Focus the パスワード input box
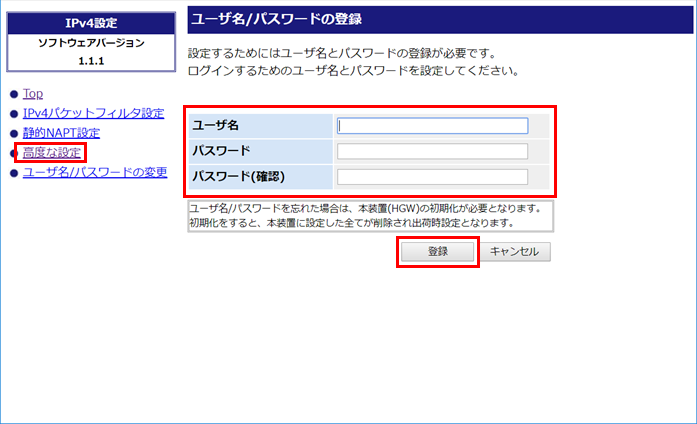 click(432, 151)
